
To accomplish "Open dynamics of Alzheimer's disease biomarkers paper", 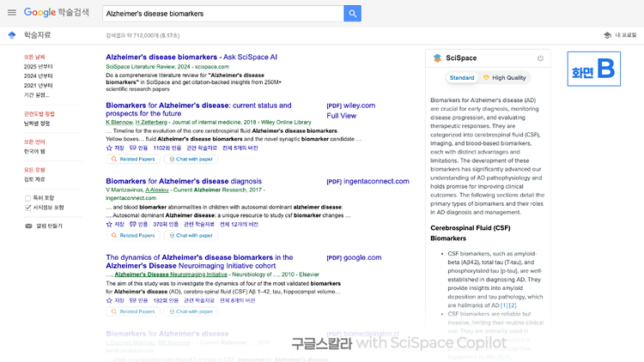I will point(199,262).
